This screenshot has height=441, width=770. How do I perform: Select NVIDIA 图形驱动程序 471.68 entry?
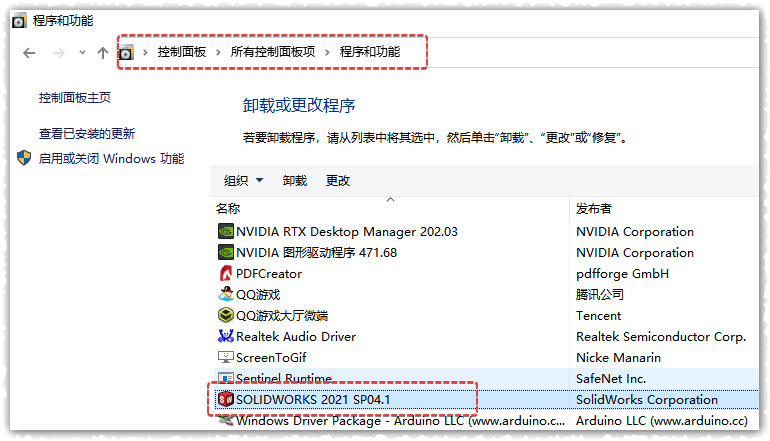pos(316,253)
